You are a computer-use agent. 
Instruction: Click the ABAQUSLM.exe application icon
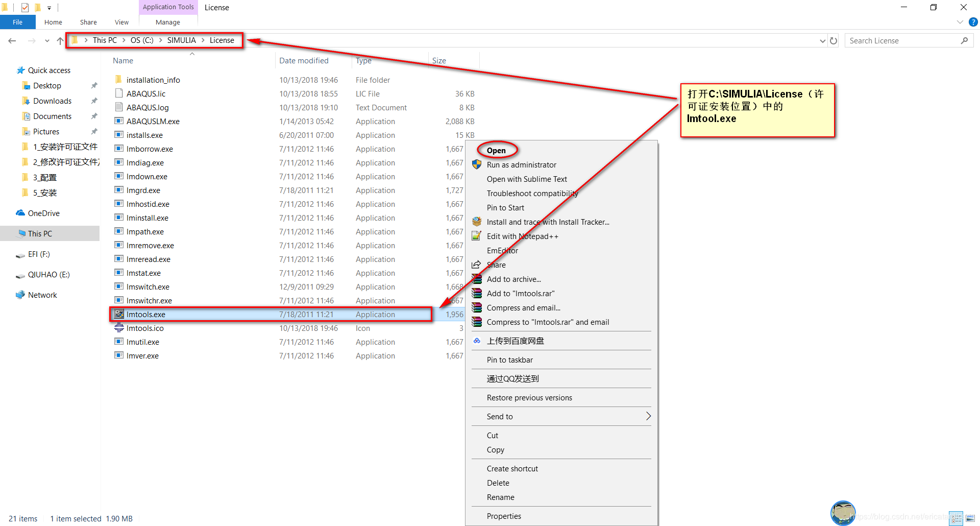[x=119, y=121]
